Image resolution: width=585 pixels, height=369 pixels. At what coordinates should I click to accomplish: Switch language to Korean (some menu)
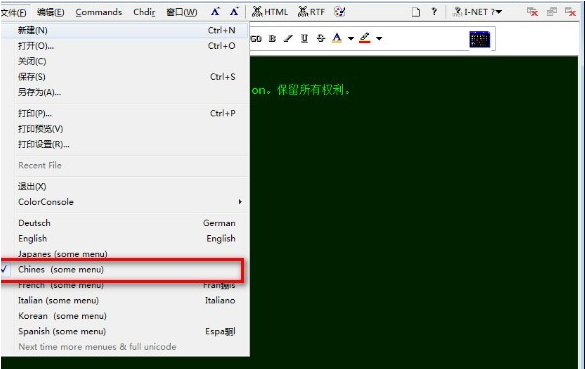pyautogui.click(x=125, y=316)
